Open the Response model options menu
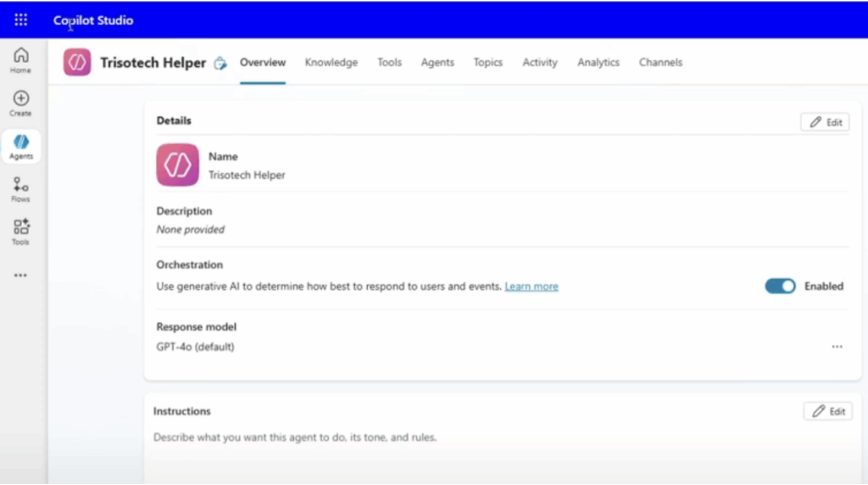 tap(837, 347)
